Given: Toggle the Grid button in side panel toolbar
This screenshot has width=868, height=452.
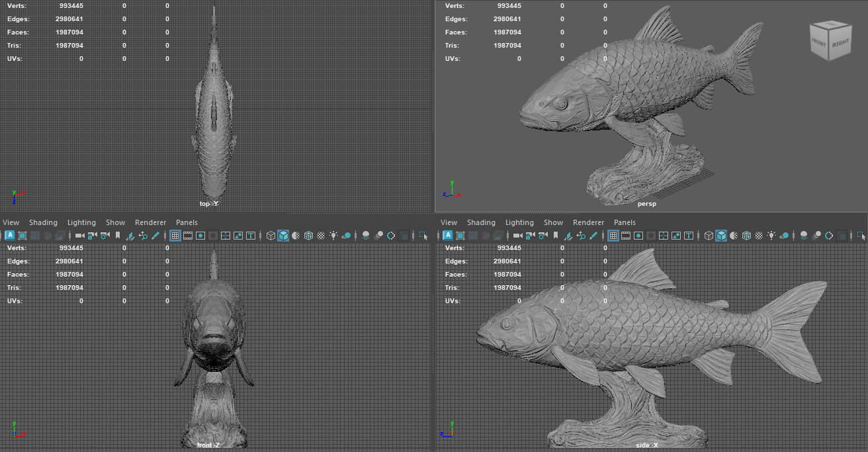Looking at the screenshot, I should click(x=613, y=235).
